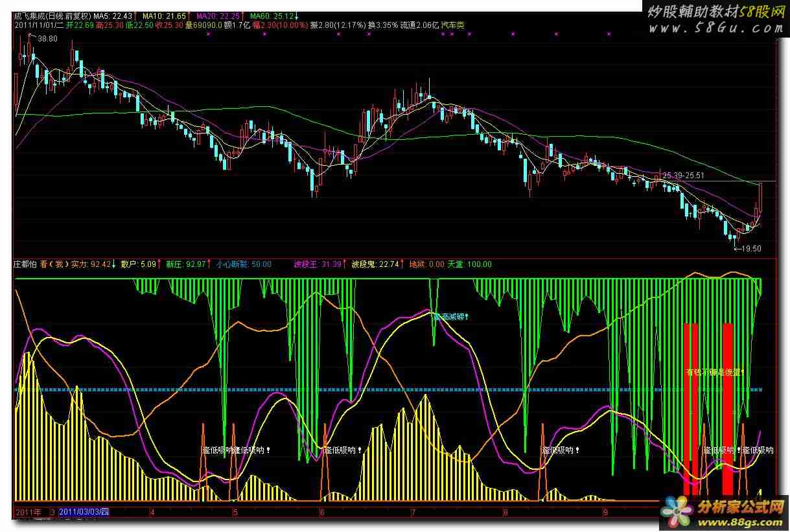
Task: Click the highlighted 2011/03/03/四 date marker
Action: pos(84,512)
